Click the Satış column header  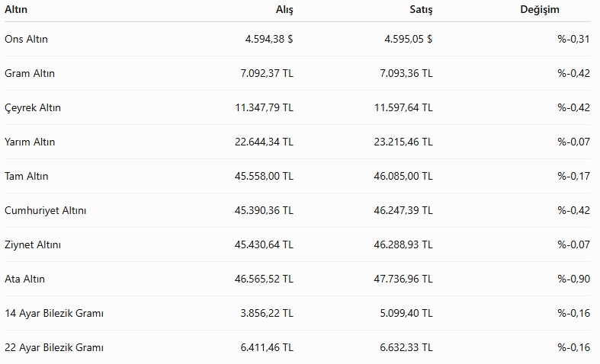(421, 10)
